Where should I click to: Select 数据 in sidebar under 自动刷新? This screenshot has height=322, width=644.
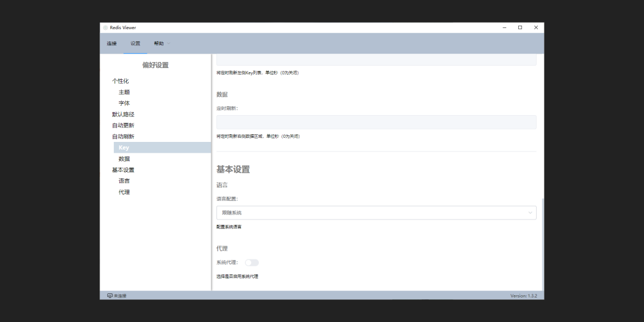tap(124, 159)
